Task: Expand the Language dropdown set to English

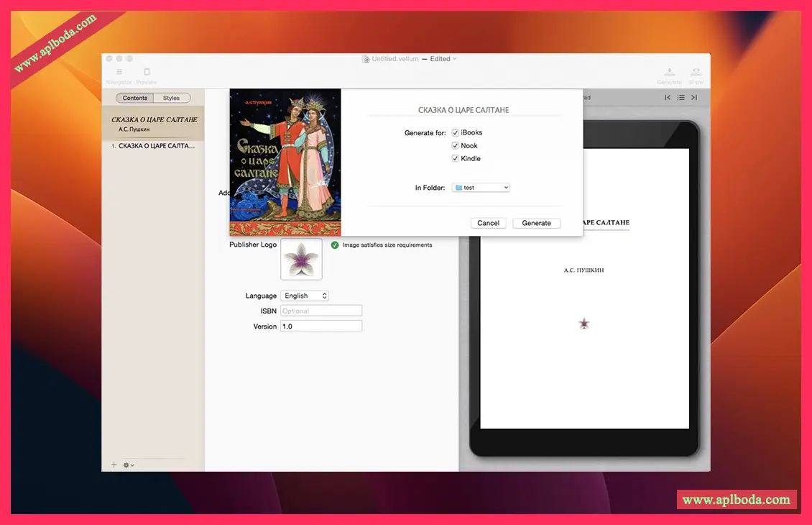Action: (x=305, y=296)
